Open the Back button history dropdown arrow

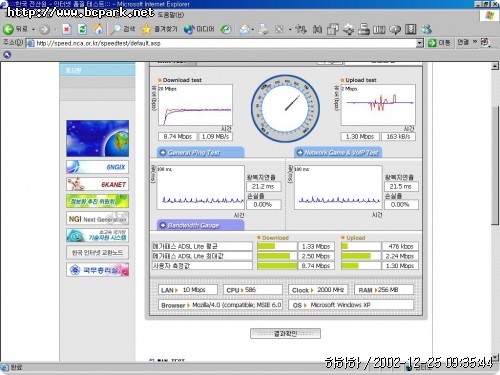coord(33,30)
